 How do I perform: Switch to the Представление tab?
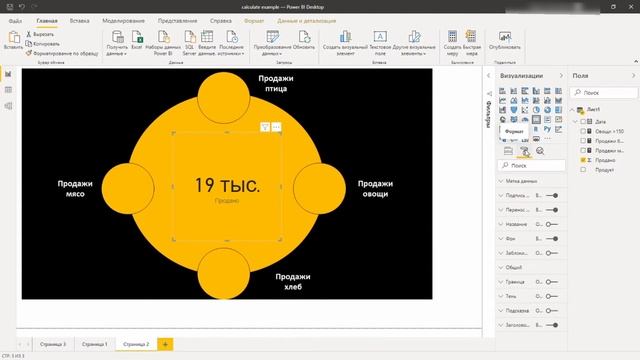click(178, 21)
